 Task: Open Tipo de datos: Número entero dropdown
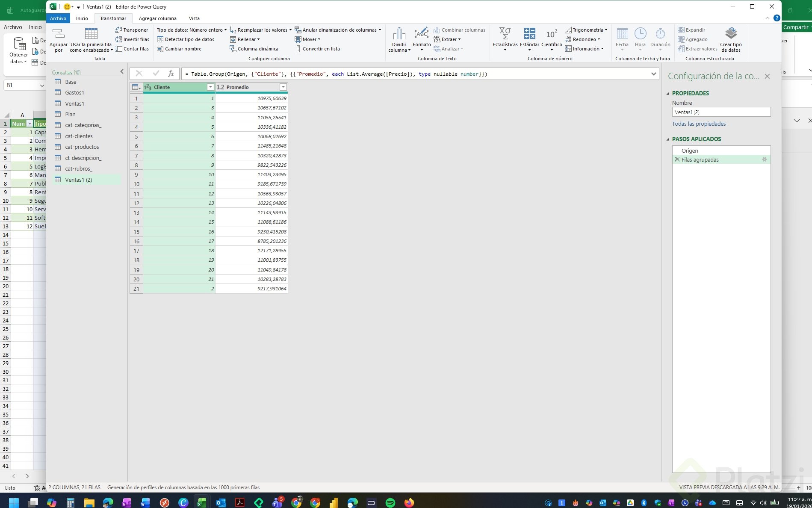click(192, 30)
